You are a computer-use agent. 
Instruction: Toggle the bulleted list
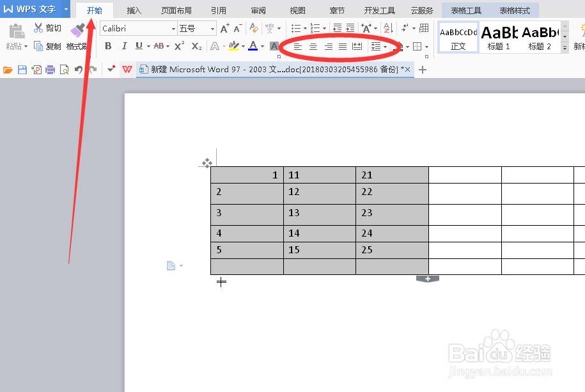click(x=297, y=28)
